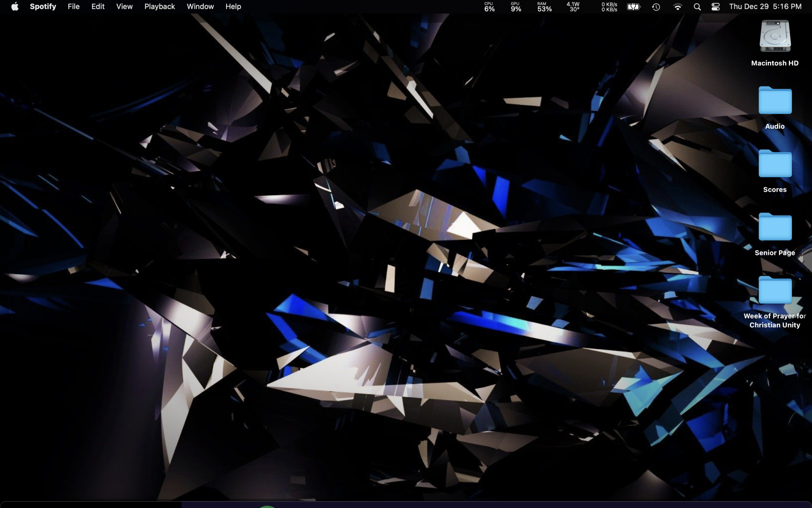The image size is (812, 508).
Task: Open the Help menu
Action: (233, 7)
